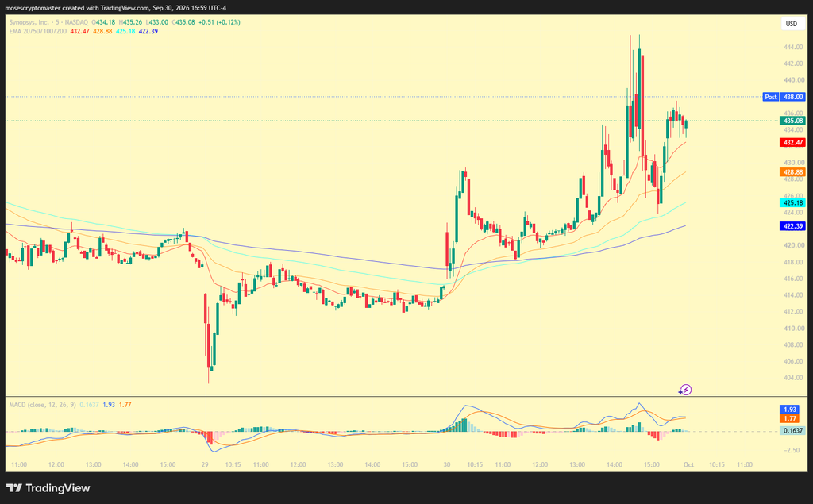Viewport: 813px width, 504px height.
Task: Open the MACD (close, 12, 26, 9) legend
Action: [43, 405]
